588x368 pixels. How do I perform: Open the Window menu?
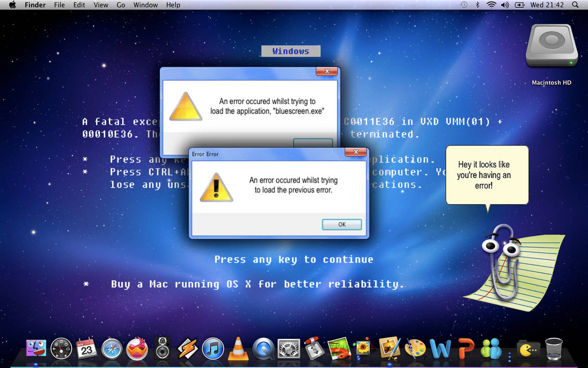pyautogui.click(x=146, y=5)
